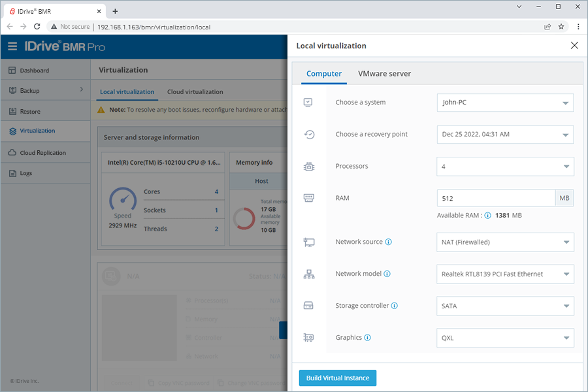Open the Storage controller SATA dropdown
Image resolution: width=588 pixels, height=392 pixels.
(505, 306)
